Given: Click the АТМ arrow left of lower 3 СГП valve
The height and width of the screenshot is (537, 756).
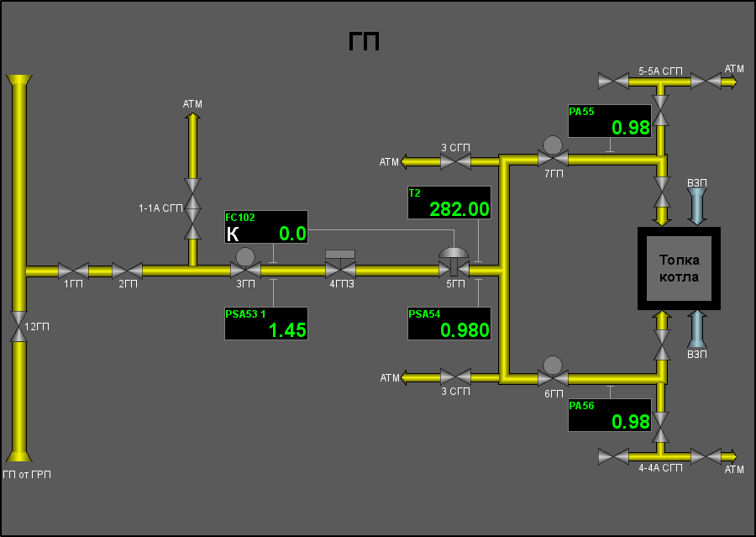Looking at the screenshot, I should [421, 377].
